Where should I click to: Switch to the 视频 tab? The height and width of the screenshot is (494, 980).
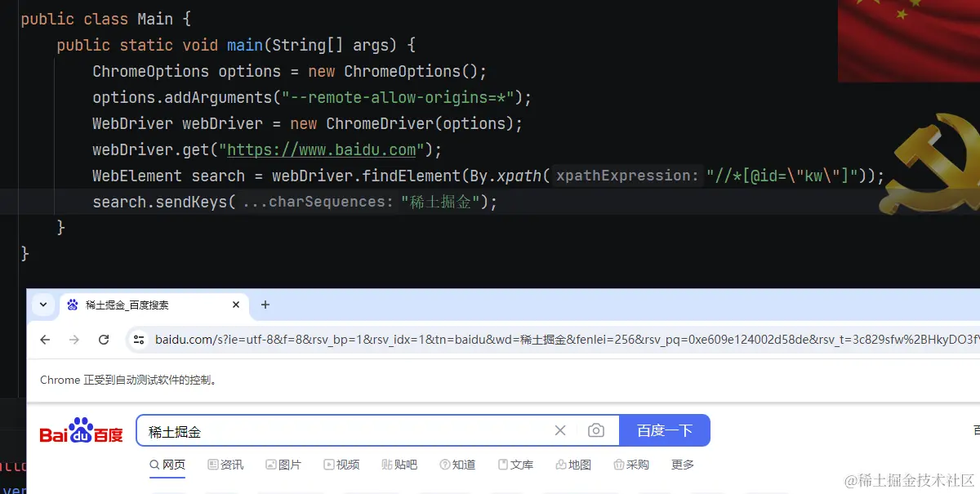pyautogui.click(x=341, y=465)
